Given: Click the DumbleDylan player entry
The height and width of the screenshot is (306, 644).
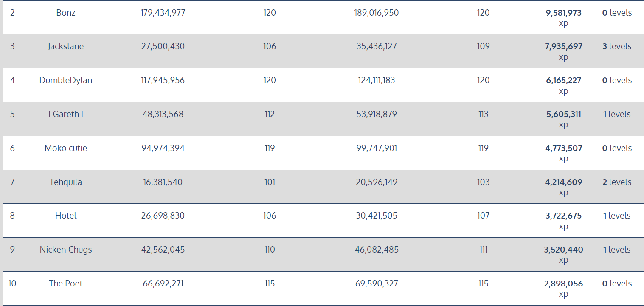Looking at the screenshot, I should (66, 80).
